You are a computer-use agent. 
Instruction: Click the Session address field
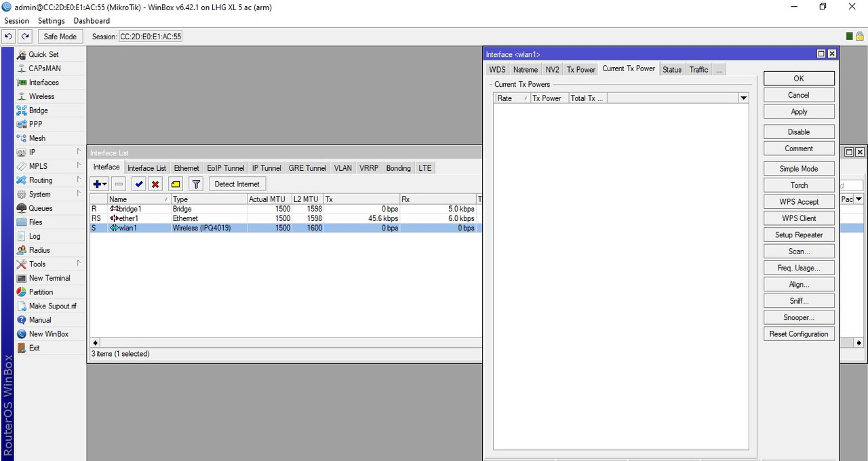(151, 37)
